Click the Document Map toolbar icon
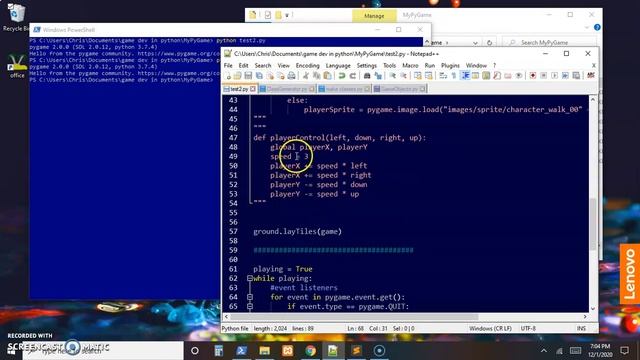 coord(486,76)
